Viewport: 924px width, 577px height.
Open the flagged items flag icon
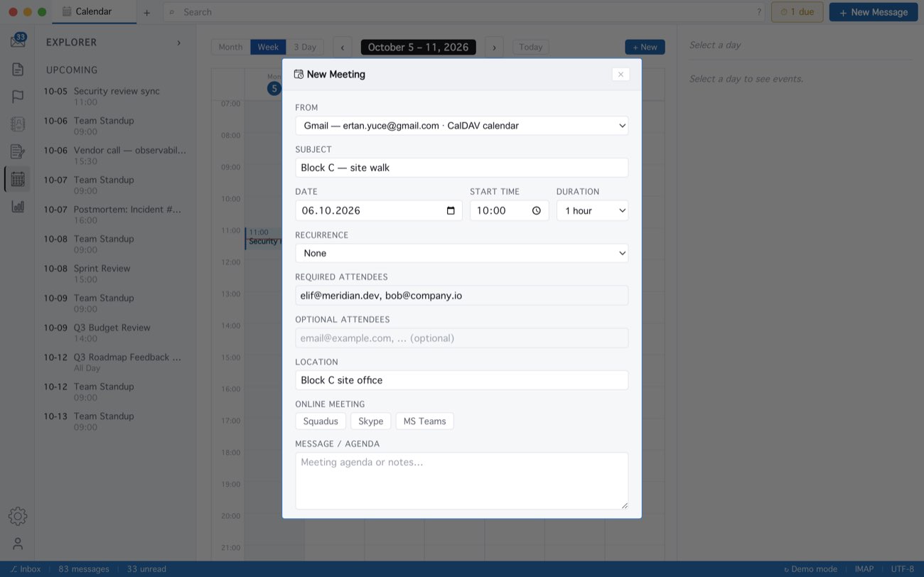(18, 97)
